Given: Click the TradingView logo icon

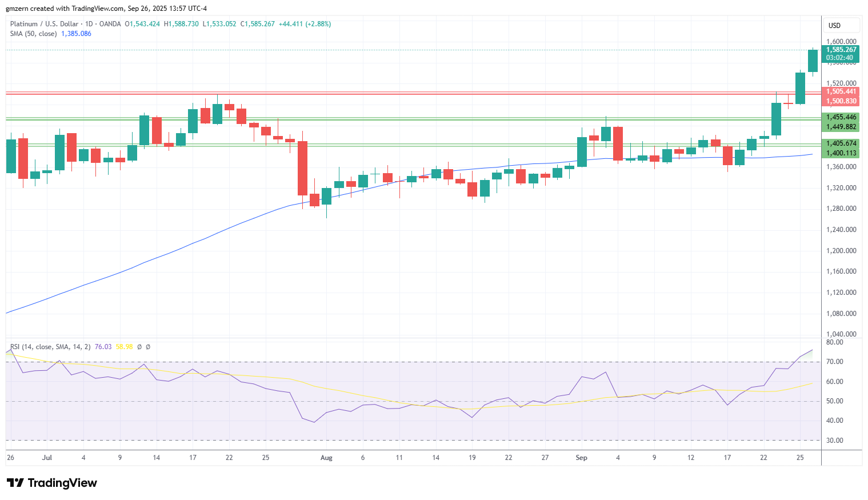Looking at the screenshot, I should click(x=15, y=483).
